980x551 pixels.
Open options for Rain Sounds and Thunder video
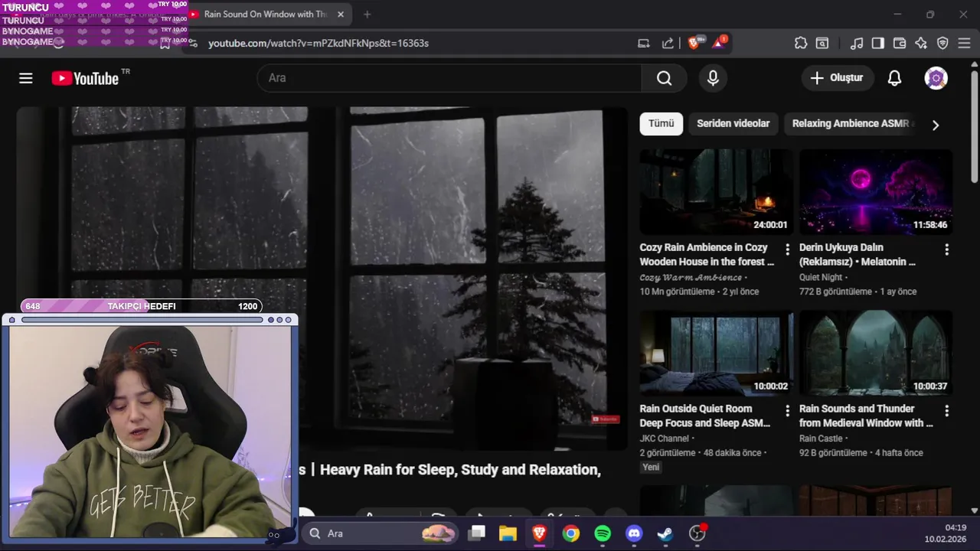click(x=946, y=411)
